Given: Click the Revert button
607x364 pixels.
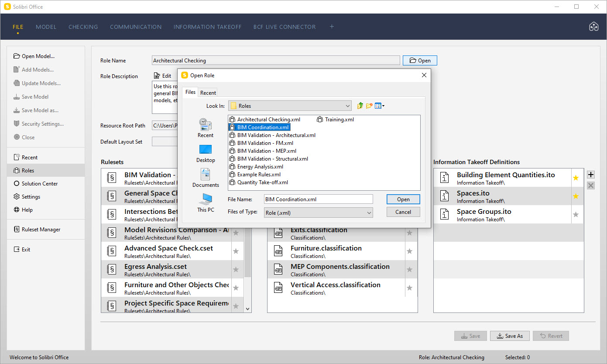Looking at the screenshot, I should (x=551, y=336).
